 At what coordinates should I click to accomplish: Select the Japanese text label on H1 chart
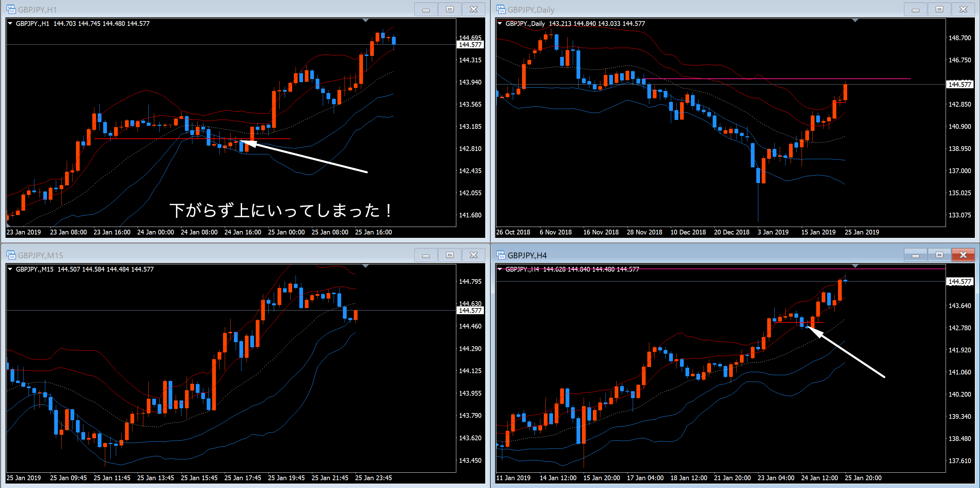pos(280,211)
